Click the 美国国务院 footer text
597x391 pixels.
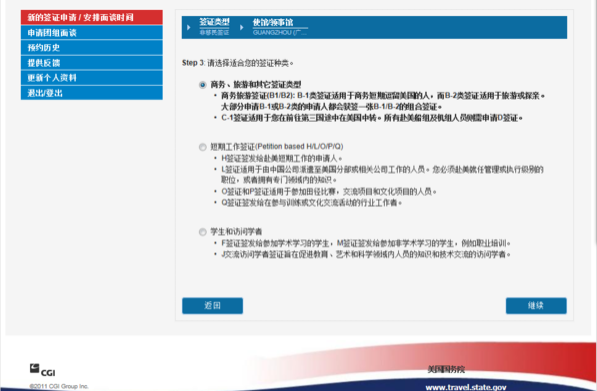tap(446, 369)
